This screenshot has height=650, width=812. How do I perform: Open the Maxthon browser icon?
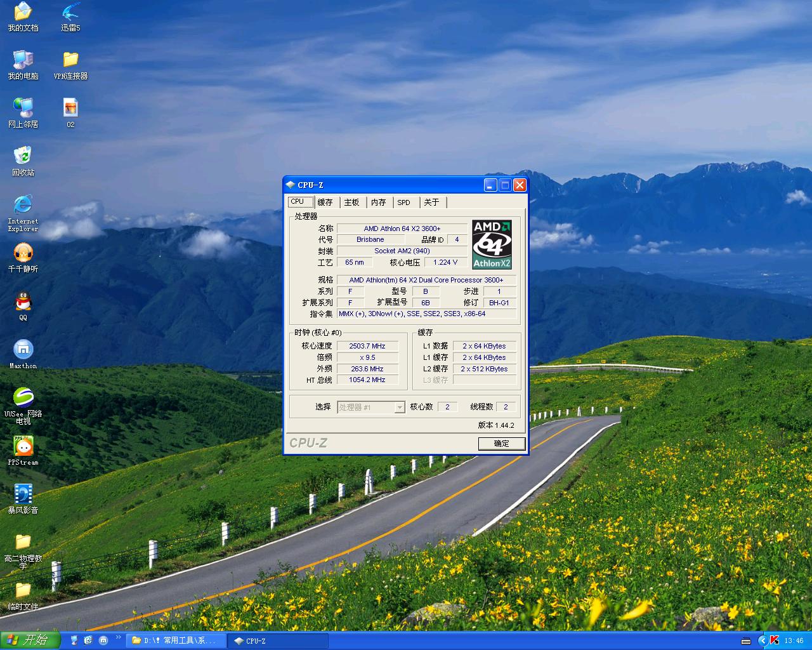click(23, 350)
